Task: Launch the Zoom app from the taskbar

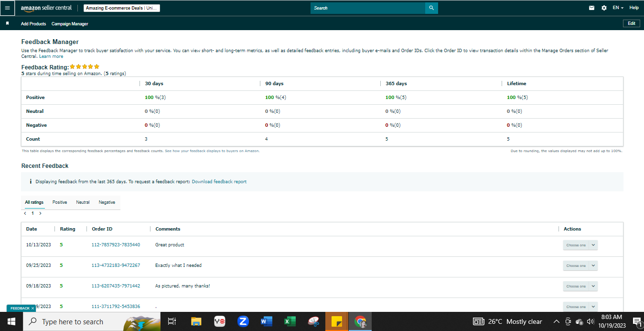Action: click(x=243, y=321)
